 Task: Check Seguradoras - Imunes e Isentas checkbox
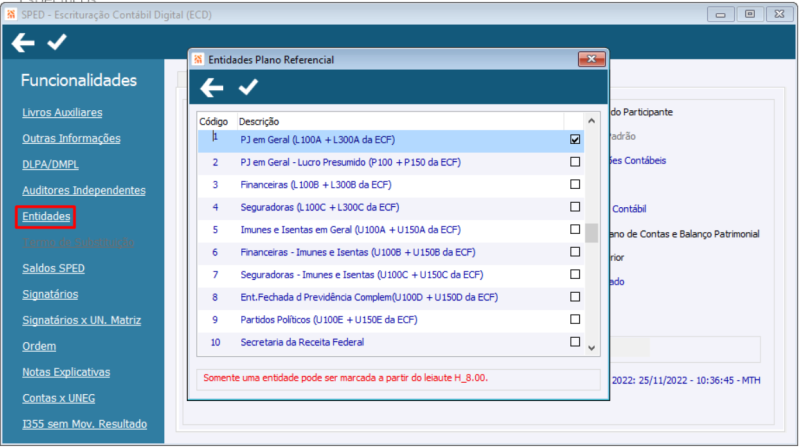tap(575, 274)
